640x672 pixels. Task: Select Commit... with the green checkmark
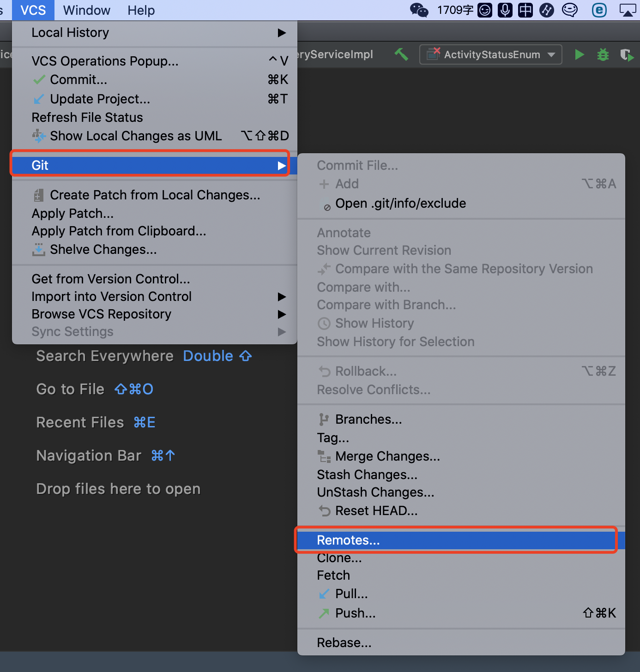(x=155, y=80)
